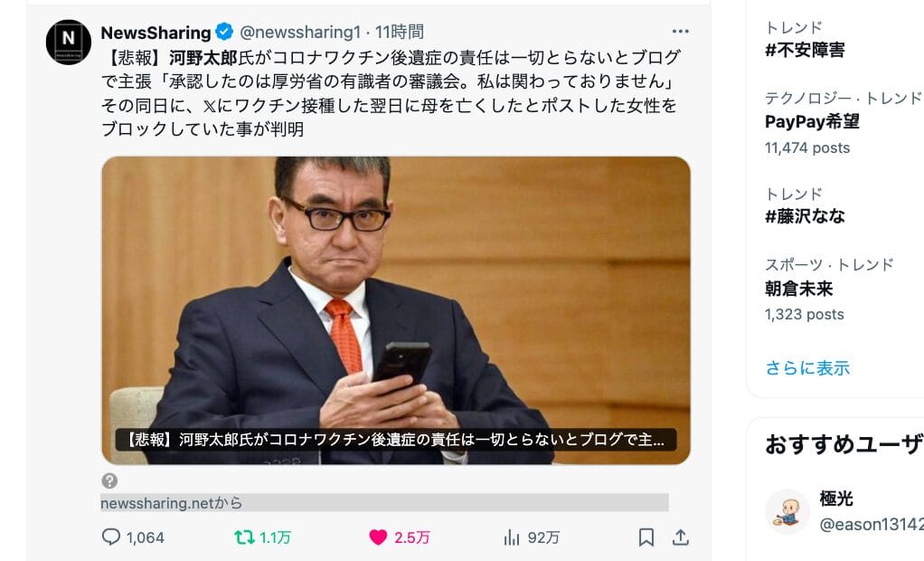Click the blue verified badge next to NewsSharing
Image resolution: width=924 pixels, height=561 pixels.
click(224, 32)
